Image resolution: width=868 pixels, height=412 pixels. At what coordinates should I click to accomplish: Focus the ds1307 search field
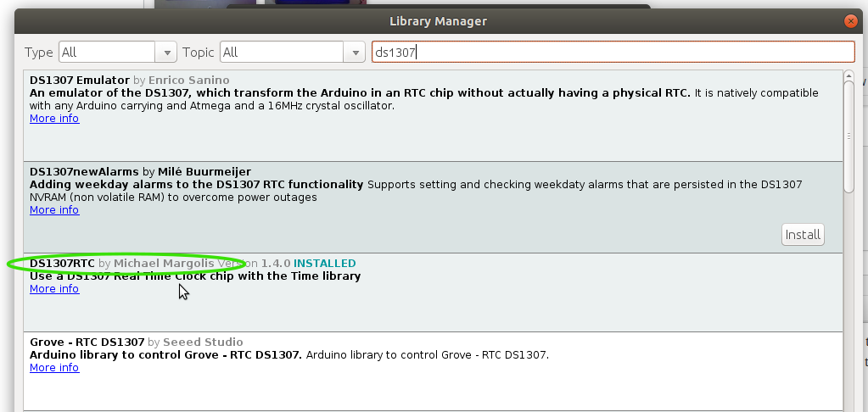point(613,53)
